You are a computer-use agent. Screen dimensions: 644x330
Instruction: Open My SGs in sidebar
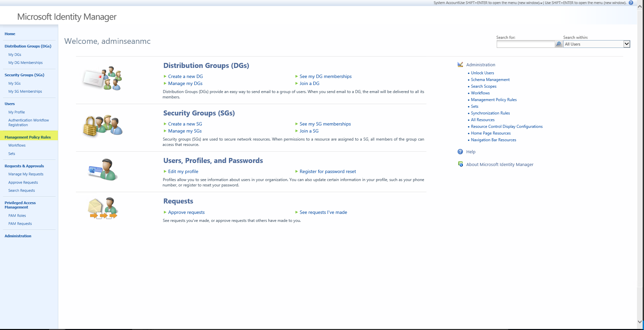[14, 83]
